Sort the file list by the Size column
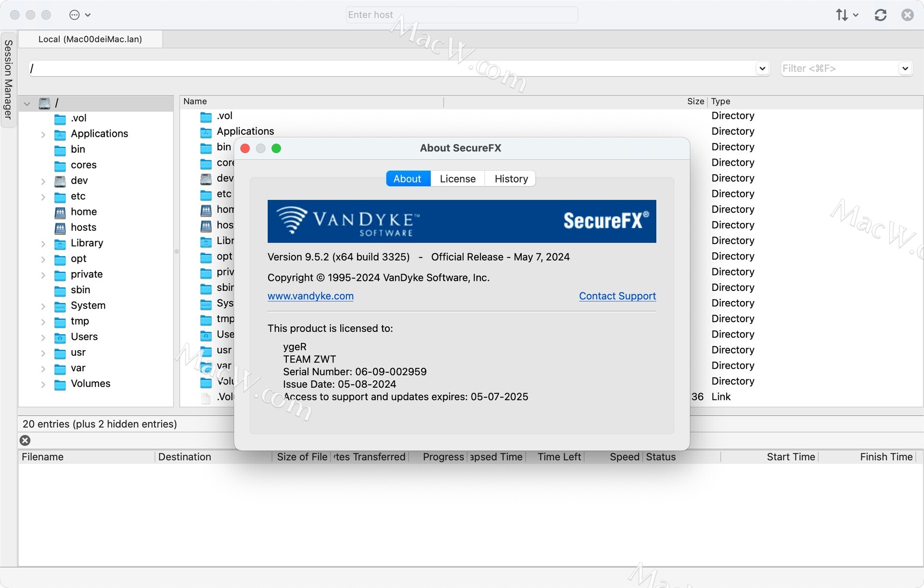This screenshot has height=588, width=924. 695,101
